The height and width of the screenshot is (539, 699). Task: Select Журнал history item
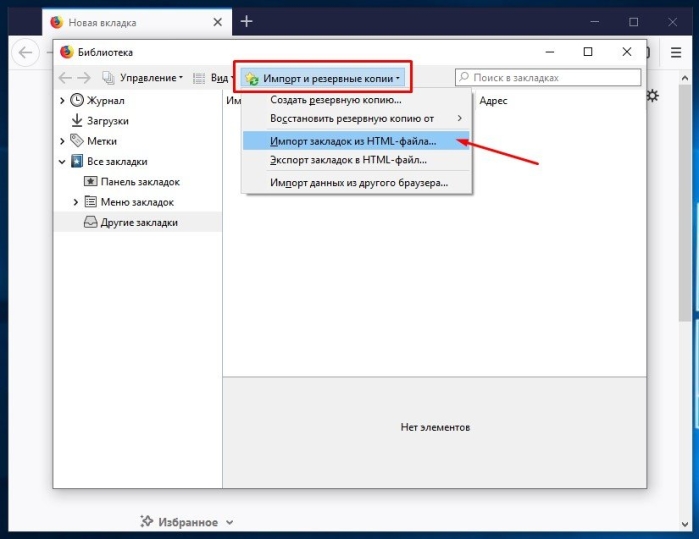[106, 101]
